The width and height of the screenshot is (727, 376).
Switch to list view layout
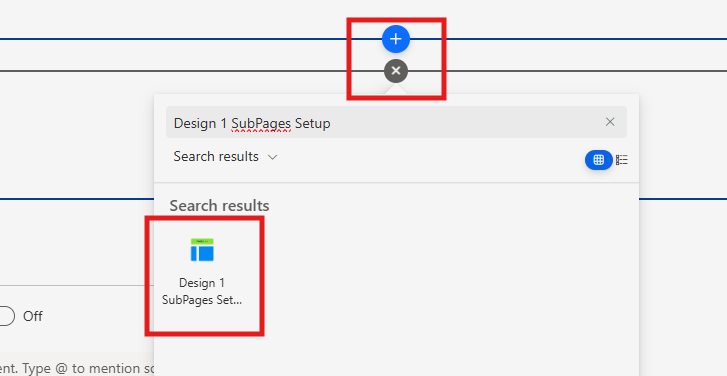[622, 160]
